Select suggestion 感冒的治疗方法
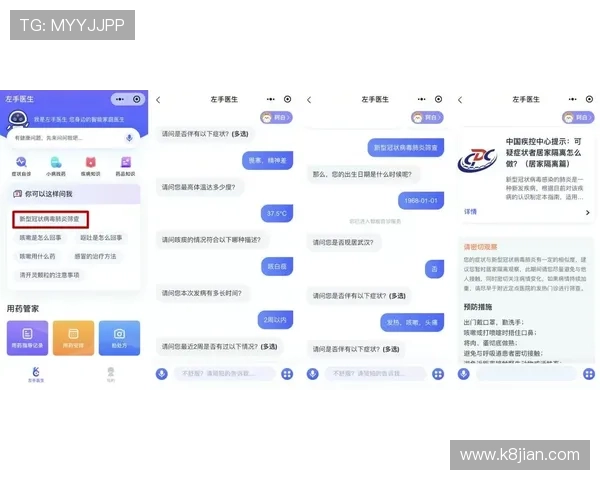The width and height of the screenshot is (600, 480). tap(95, 256)
